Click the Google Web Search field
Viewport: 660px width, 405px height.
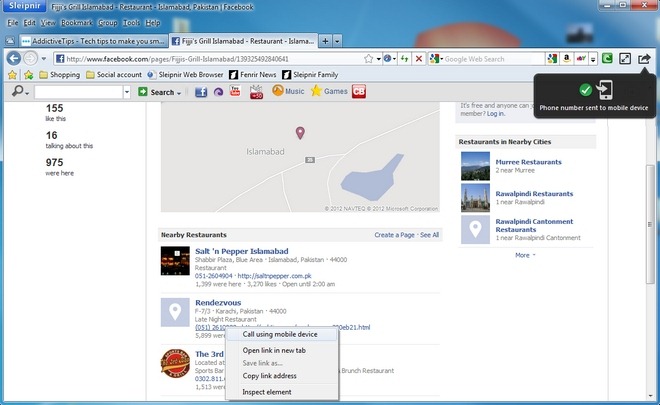pos(494,59)
